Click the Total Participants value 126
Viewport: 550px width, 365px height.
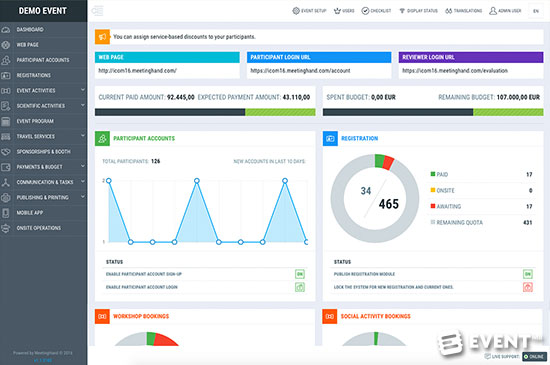(x=155, y=161)
